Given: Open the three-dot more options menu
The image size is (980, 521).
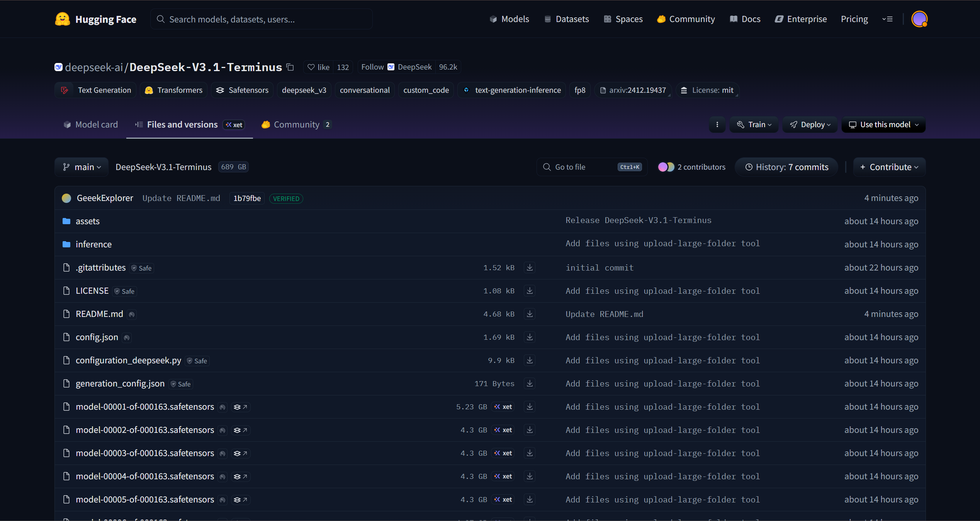Looking at the screenshot, I should tap(717, 124).
